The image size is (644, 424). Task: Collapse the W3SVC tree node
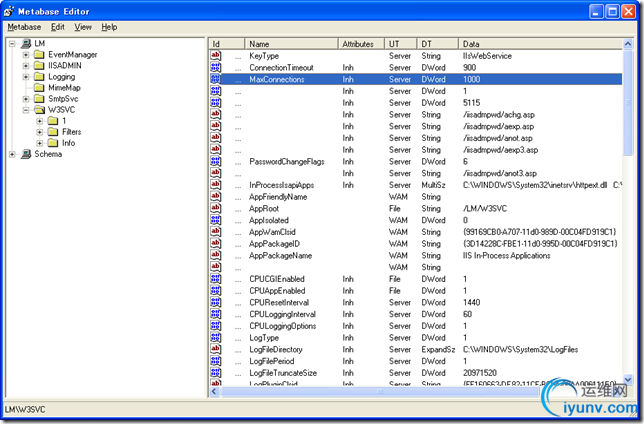pos(26,110)
